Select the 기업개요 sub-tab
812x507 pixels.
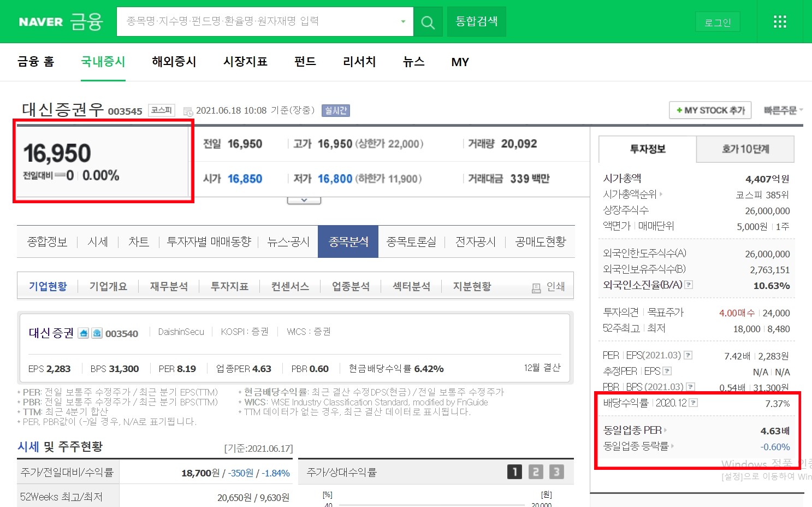108,286
